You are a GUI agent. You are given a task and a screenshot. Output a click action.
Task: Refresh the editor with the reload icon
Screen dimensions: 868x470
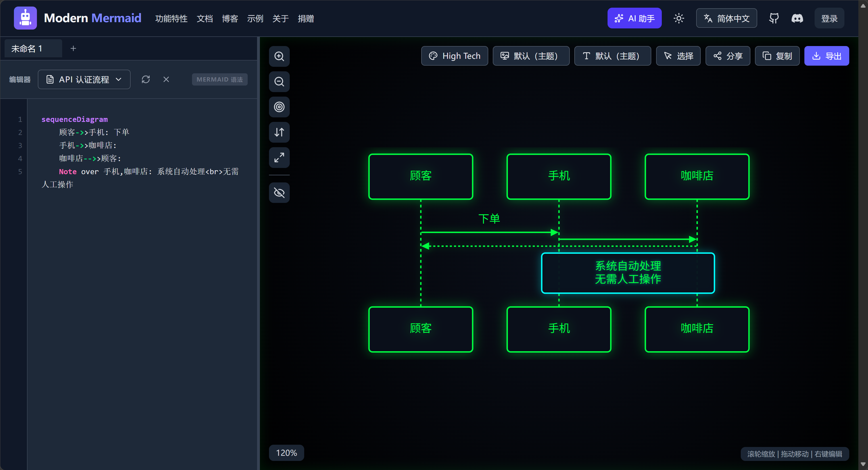point(145,80)
